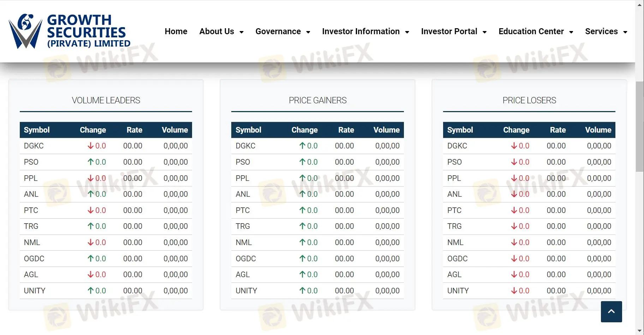The image size is (644, 335).
Task: Click the green up arrow beside OGDC in Price Gainers
Action: click(303, 258)
